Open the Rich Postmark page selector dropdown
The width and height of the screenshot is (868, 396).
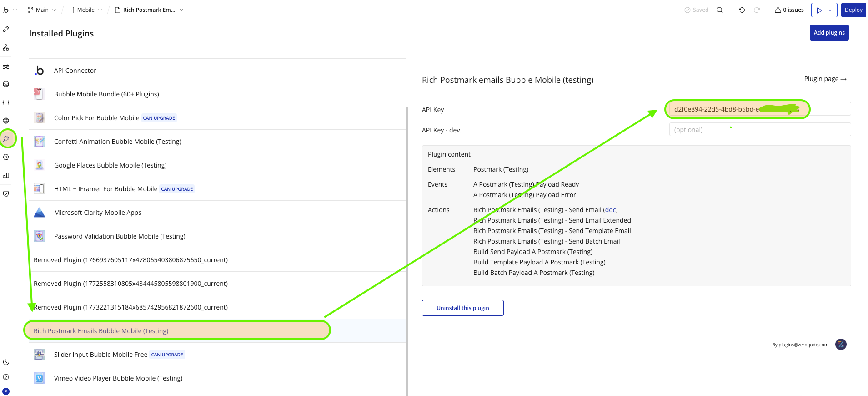149,10
